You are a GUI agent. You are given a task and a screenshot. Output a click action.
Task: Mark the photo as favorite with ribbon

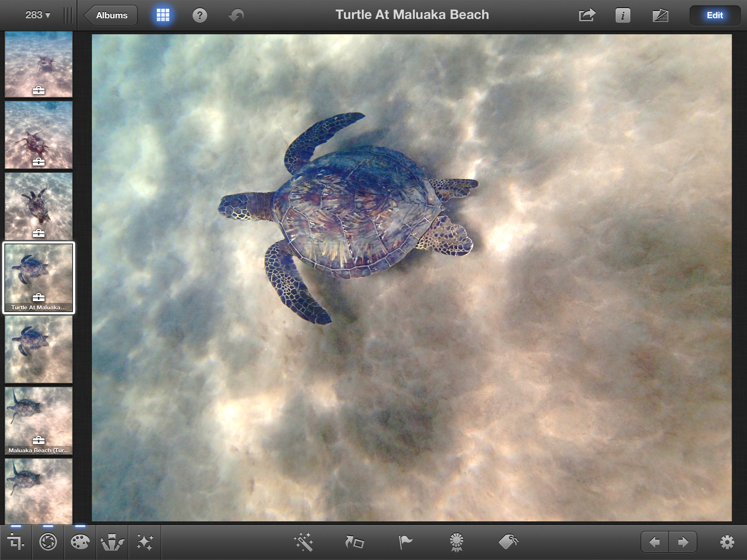coord(456,542)
